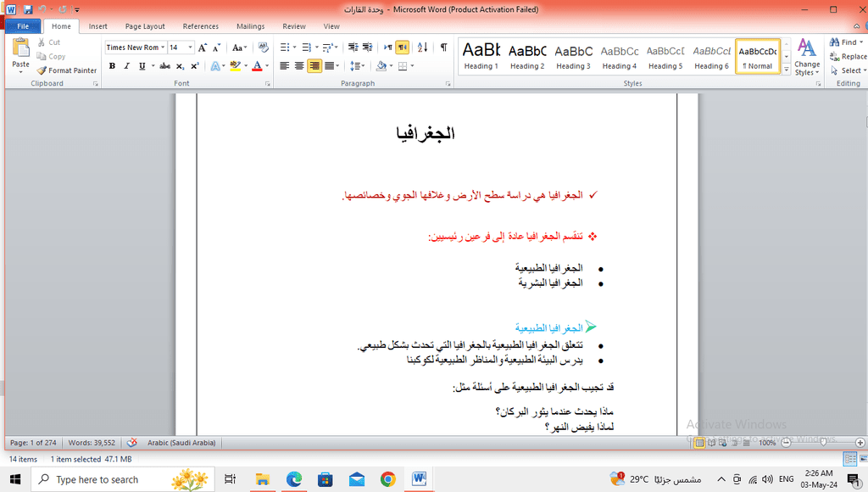Click the Sort icon
The height and width of the screenshot is (492, 868).
(x=422, y=48)
